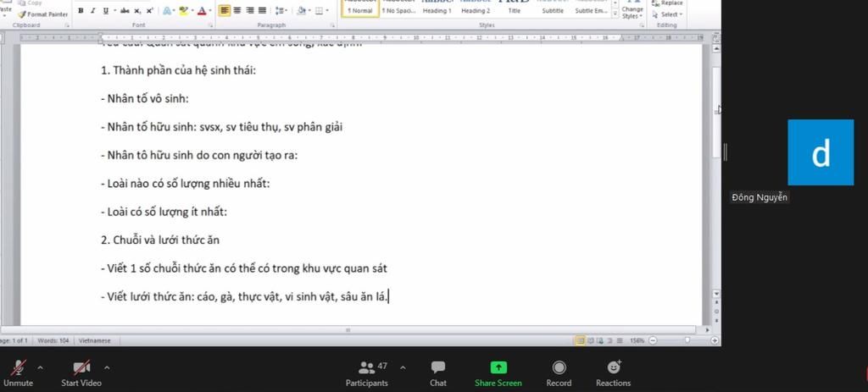The width and height of the screenshot is (868, 392).
Task: Apply Title style
Action: click(x=514, y=8)
